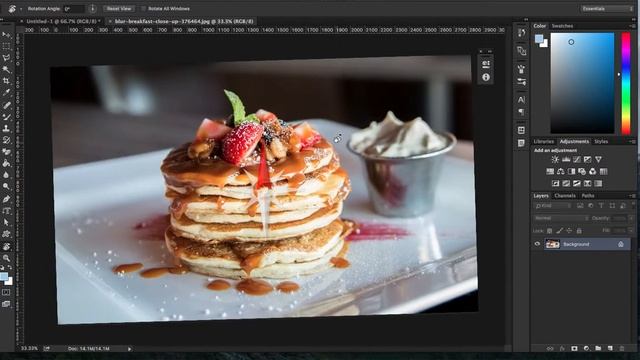This screenshot has height=360, width=640.
Task: Add a Black & White adjustment
Action: tap(571, 171)
